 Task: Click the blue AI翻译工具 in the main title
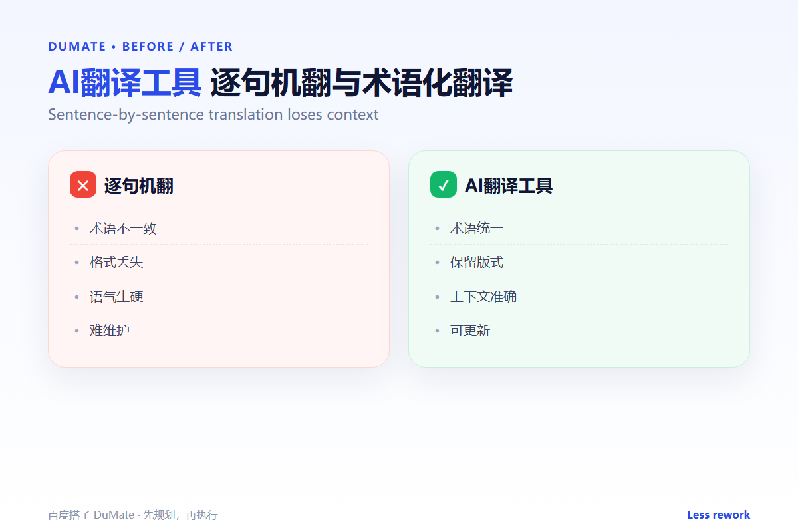124,83
